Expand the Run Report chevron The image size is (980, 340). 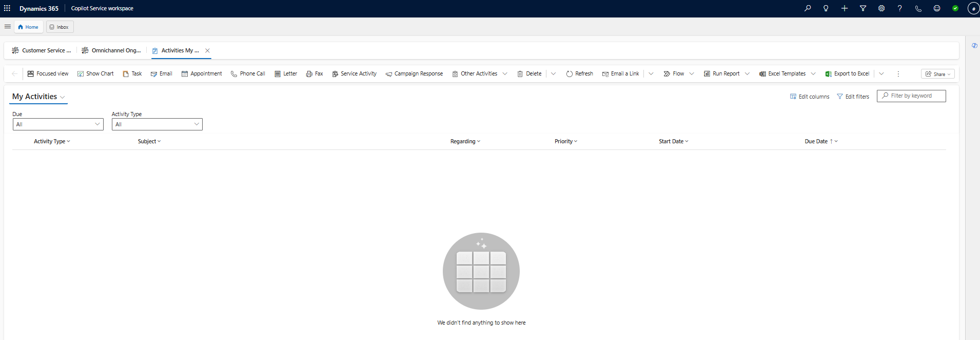point(747,74)
